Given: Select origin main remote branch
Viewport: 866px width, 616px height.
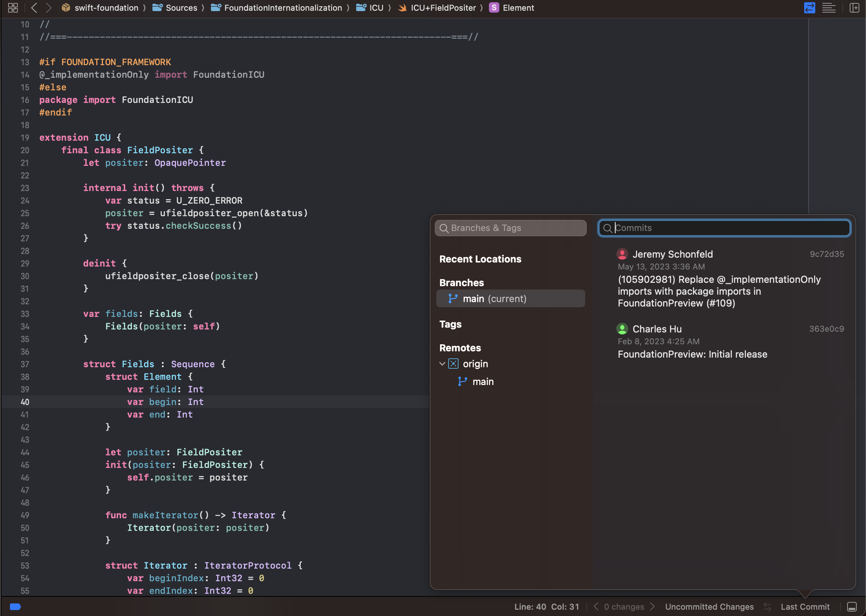Looking at the screenshot, I should pyautogui.click(x=483, y=382).
